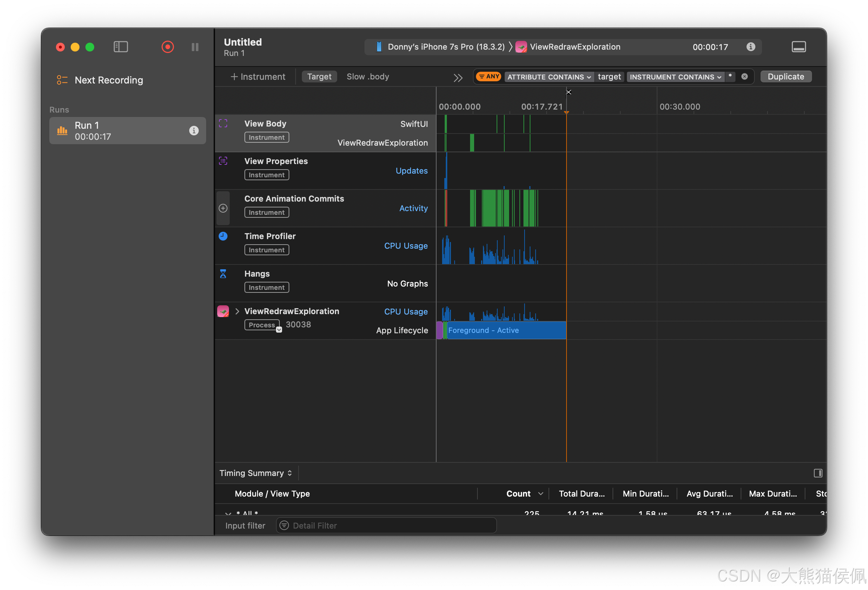Image resolution: width=868 pixels, height=590 pixels.
Task: Select the Hangs hourglass icon
Action: 223,274
